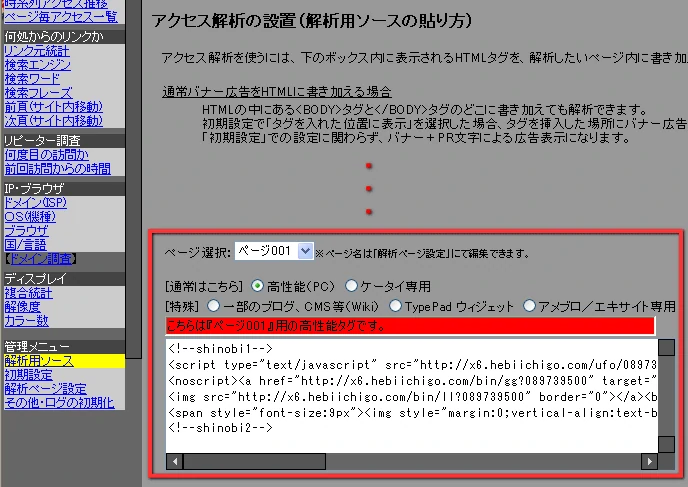Viewport: 688px width, 487px height.
Task: Click the textarea vertical scrollbar up button
Action: click(x=666, y=347)
